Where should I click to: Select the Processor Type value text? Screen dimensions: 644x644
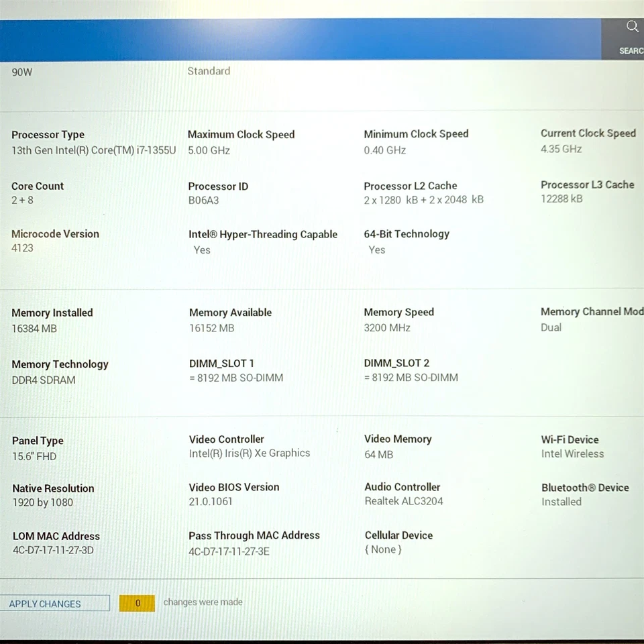pyautogui.click(x=93, y=150)
